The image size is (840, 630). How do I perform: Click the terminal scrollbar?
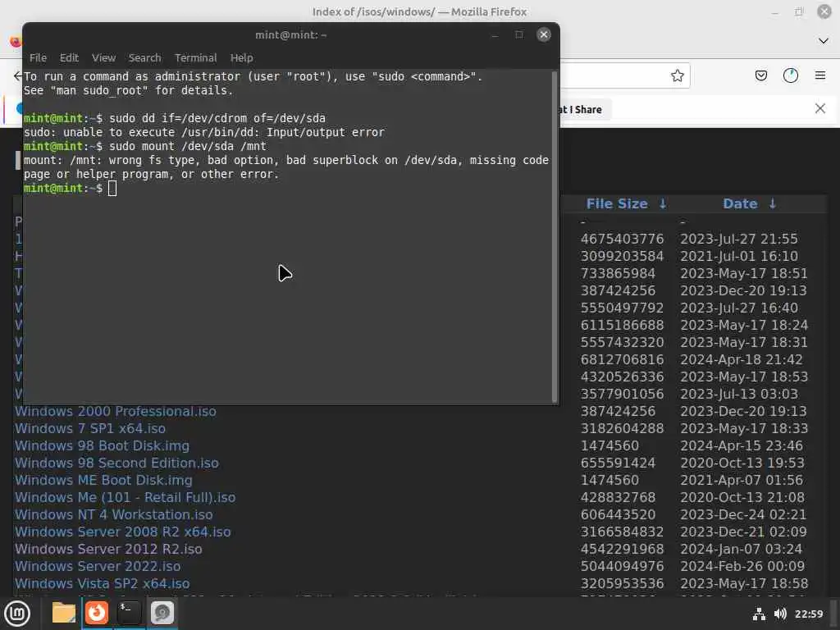[555, 236]
